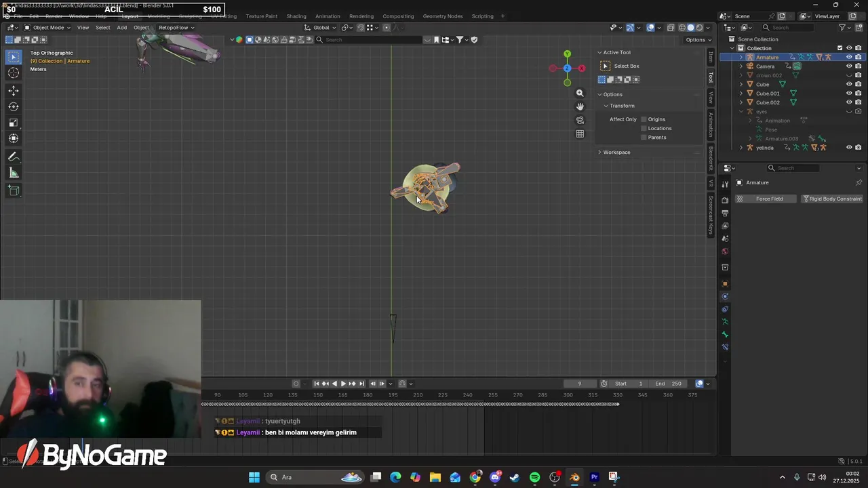
Task: Open the Scene properties tab icon
Action: point(725,239)
